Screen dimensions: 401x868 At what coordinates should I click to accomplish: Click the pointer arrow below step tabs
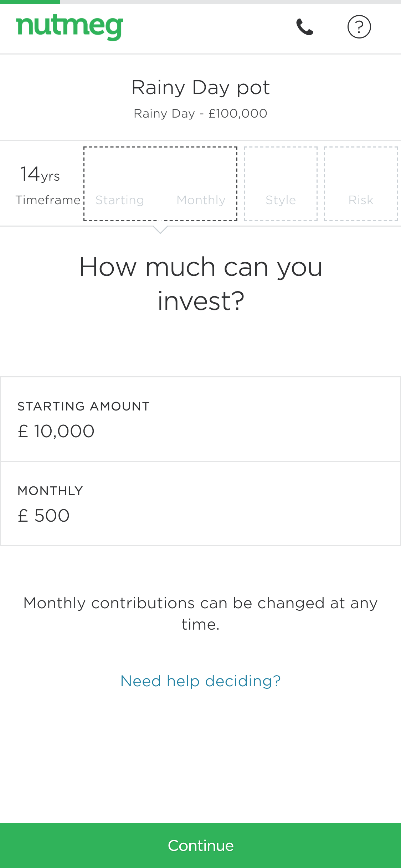160,230
